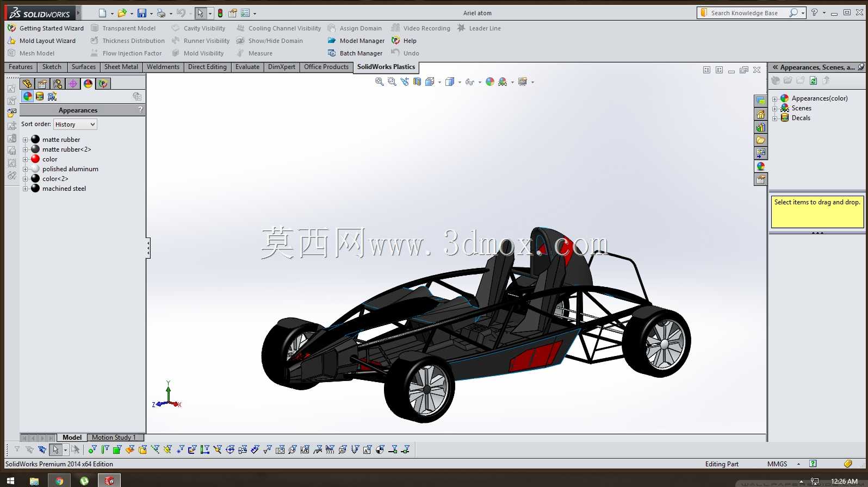
Task: Open the Sort order History dropdown
Action: (x=75, y=124)
